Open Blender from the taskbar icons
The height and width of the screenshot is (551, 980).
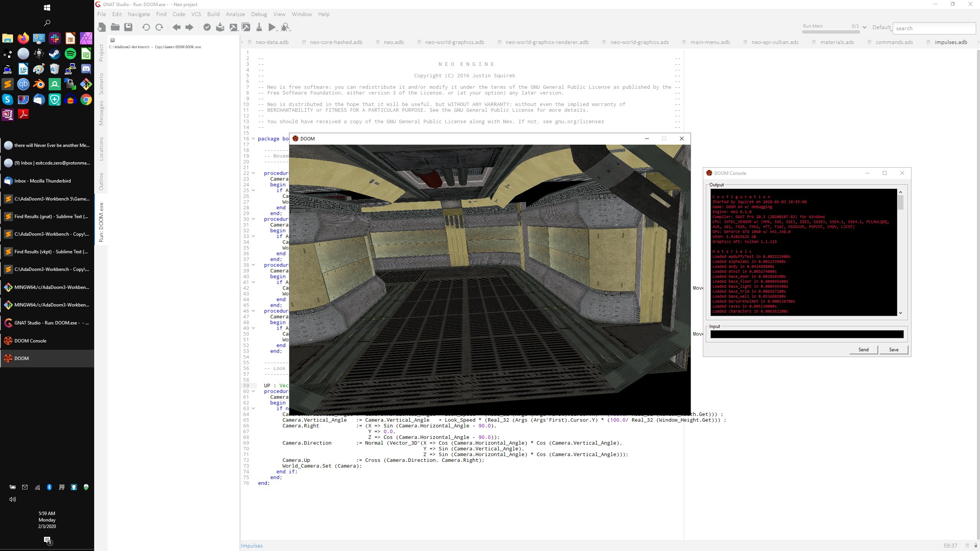tap(39, 84)
